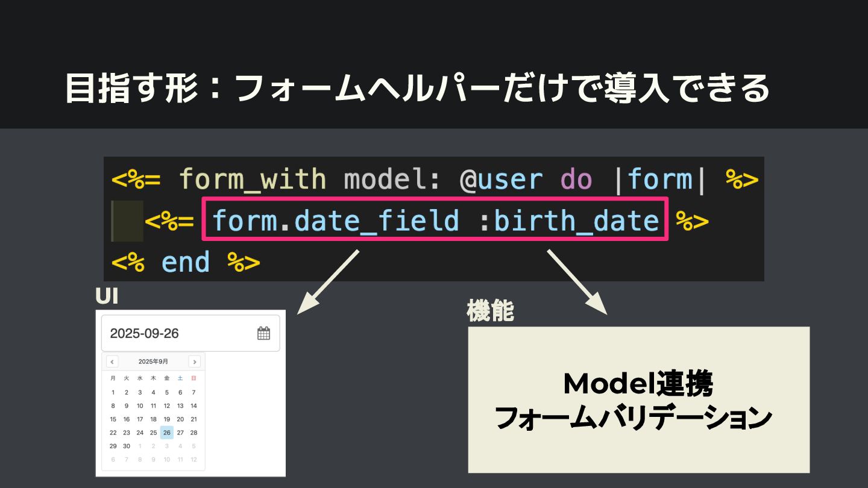Click the フォームバリデーション text
868x488 pixels.
click(634, 418)
